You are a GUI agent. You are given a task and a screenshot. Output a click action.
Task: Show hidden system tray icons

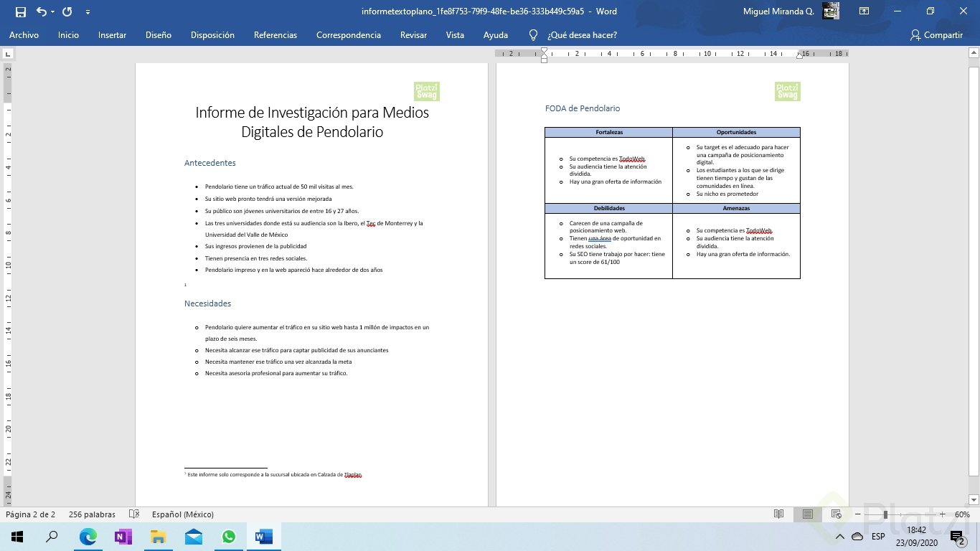coord(839,537)
